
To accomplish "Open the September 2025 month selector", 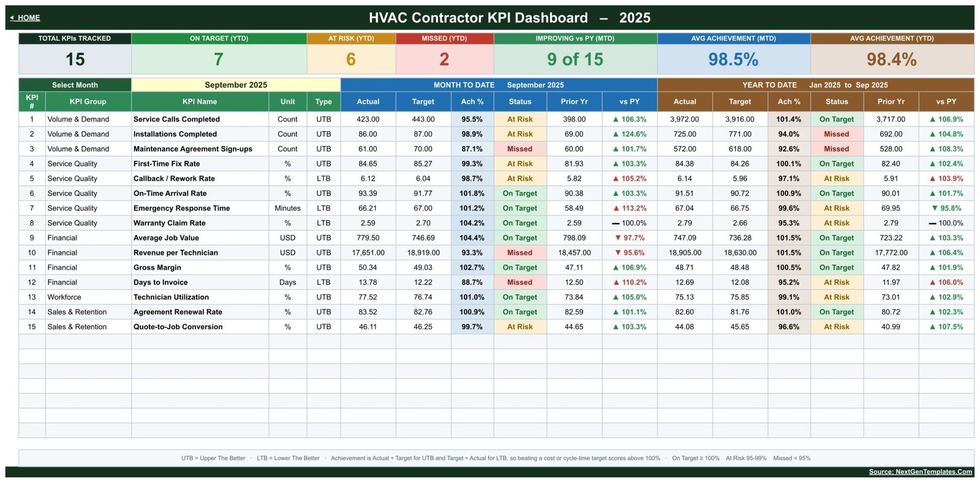I will (x=236, y=85).
